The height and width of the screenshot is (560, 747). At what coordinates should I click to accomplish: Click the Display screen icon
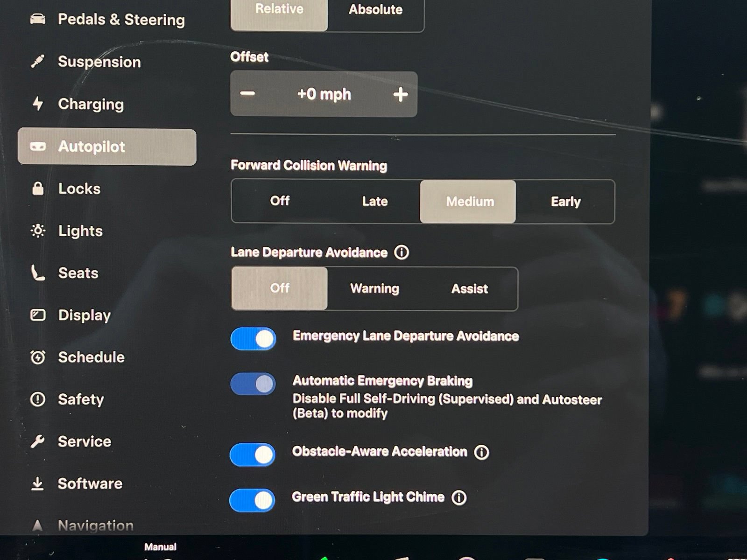[x=38, y=315]
